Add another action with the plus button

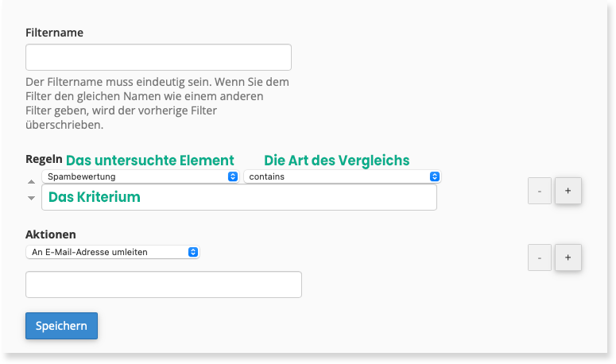point(568,257)
